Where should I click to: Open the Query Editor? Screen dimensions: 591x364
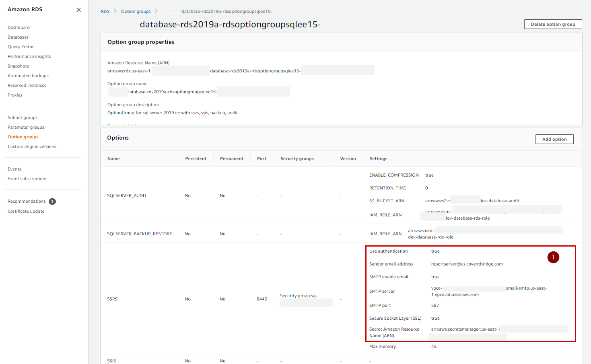(x=20, y=46)
